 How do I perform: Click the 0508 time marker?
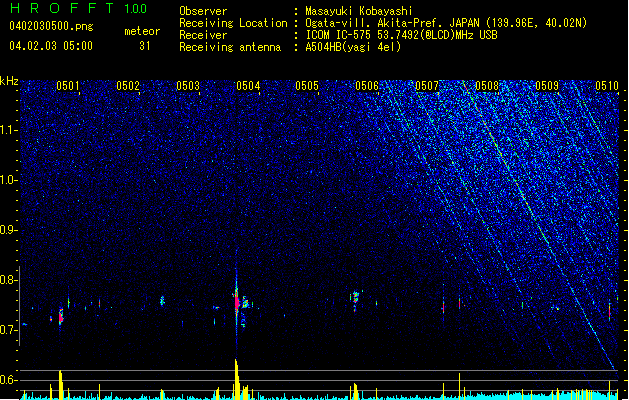pyautogui.click(x=487, y=85)
